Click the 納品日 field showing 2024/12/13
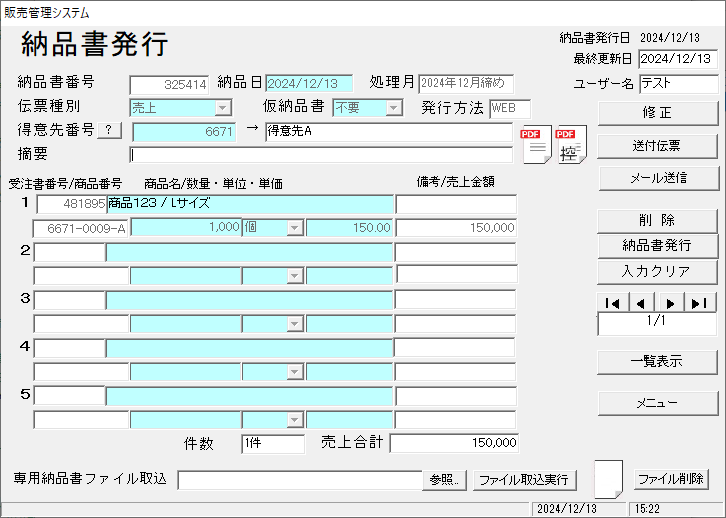 click(309, 84)
